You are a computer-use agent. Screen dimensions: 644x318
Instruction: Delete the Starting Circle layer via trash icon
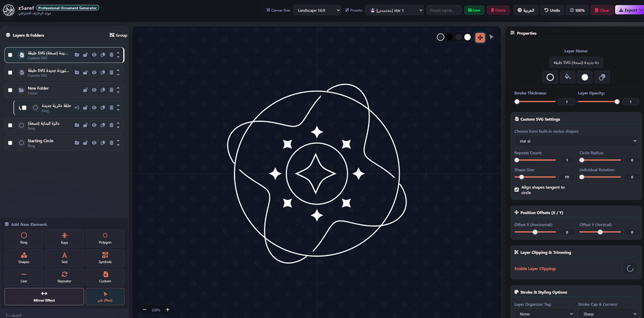point(111,143)
